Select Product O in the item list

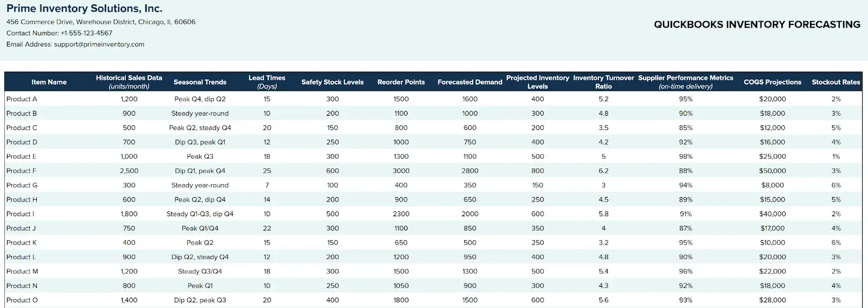point(22,300)
